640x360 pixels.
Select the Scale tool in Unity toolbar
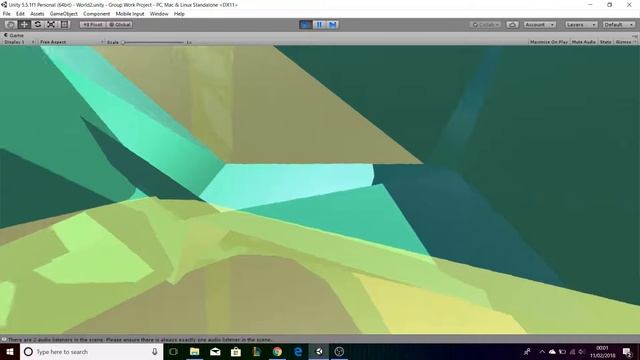coord(51,24)
